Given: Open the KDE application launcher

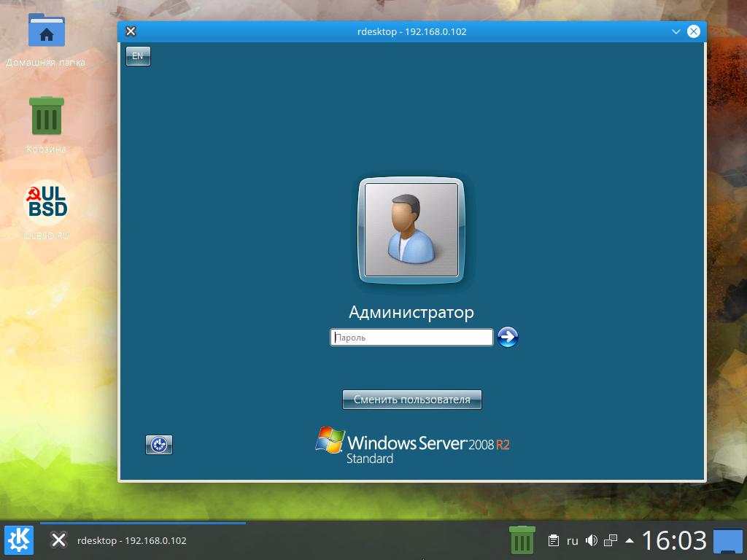Looking at the screenshot, I should 18,540.
